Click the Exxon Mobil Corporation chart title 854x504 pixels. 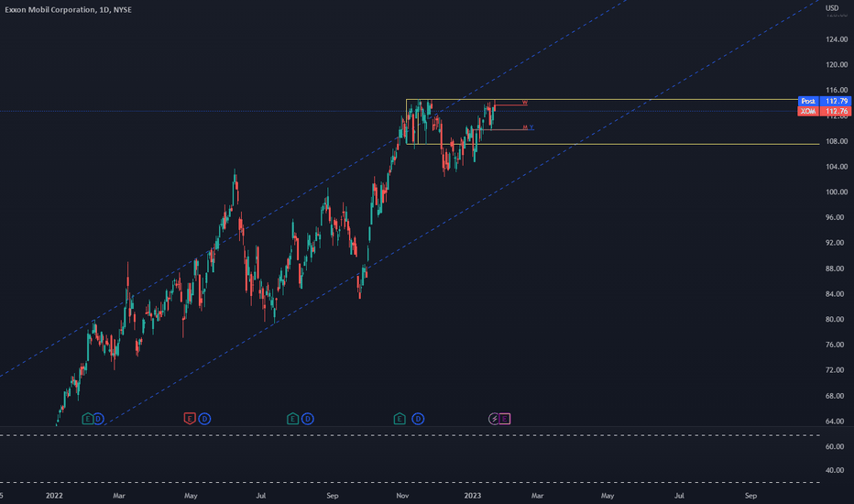pyautogui.click(x=68, y=9)
